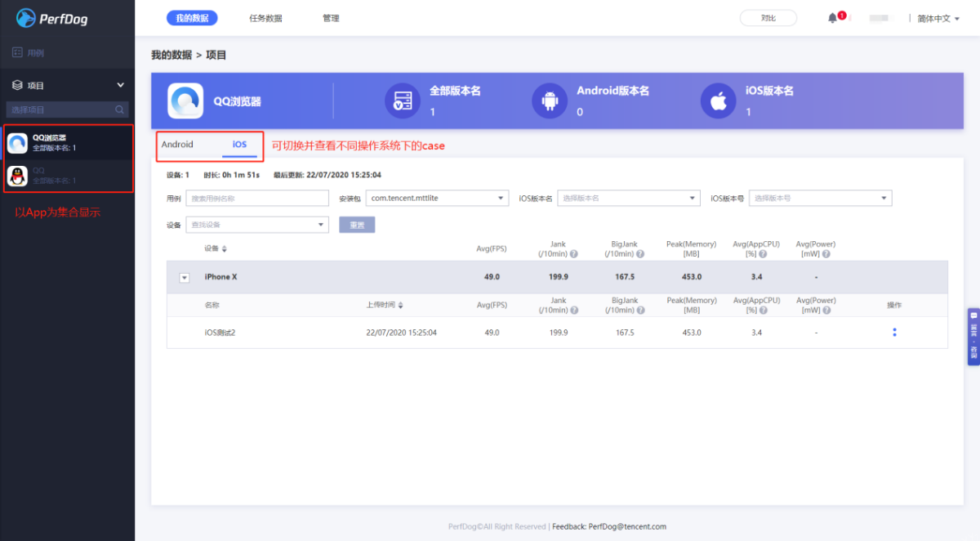Sort by 上传时间 column arrow
The width and height of the screenshot is (980, 541).
click(x=400, y=305)
